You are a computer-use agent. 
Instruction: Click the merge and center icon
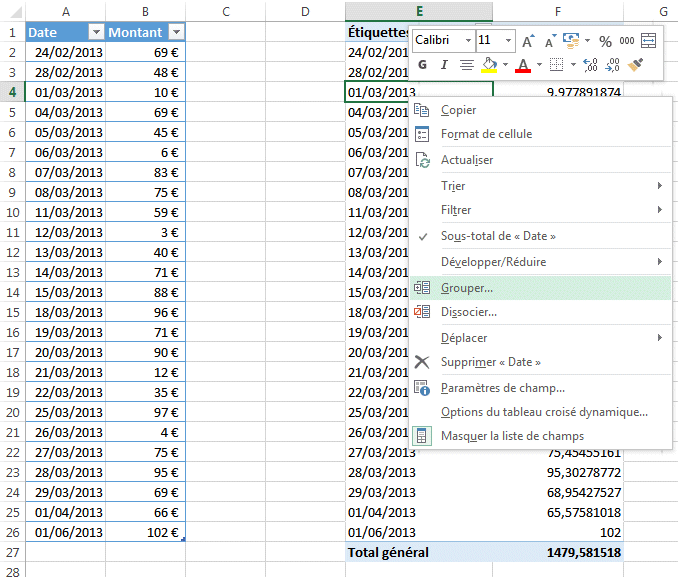coord(649,41)
